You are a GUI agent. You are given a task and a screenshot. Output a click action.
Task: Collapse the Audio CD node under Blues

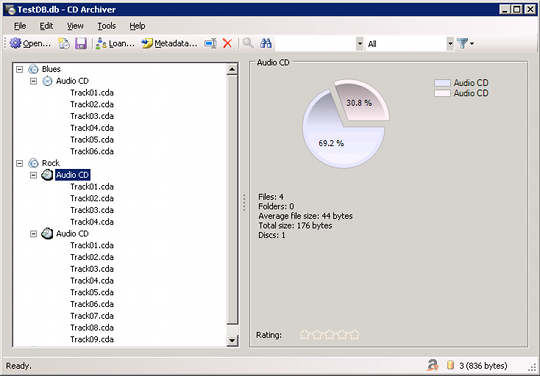click(33, 81)
